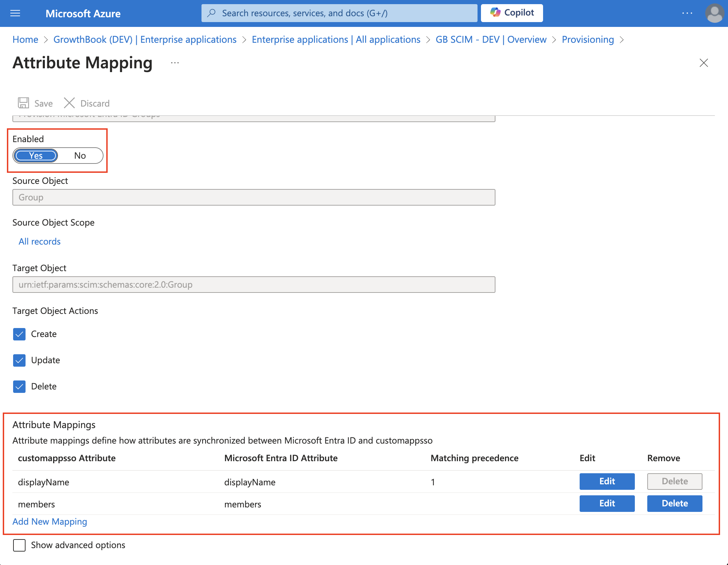Uncheck the Delete action checkbox

point(19,386)
